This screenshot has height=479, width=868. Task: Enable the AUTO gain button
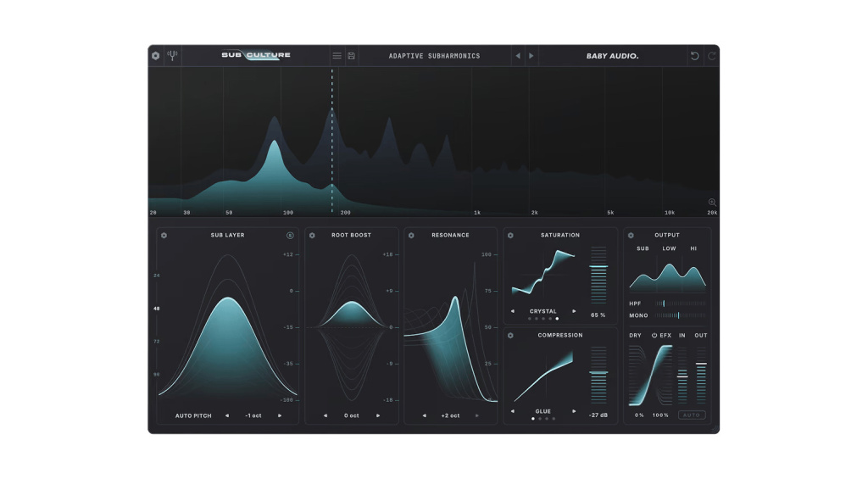[692, 415]
